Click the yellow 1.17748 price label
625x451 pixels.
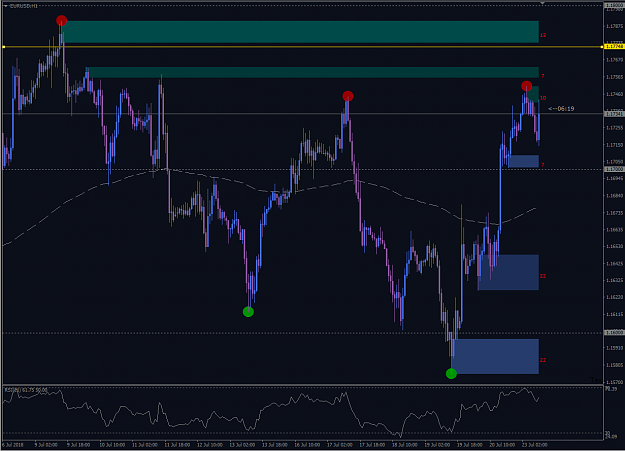(614, 47)
